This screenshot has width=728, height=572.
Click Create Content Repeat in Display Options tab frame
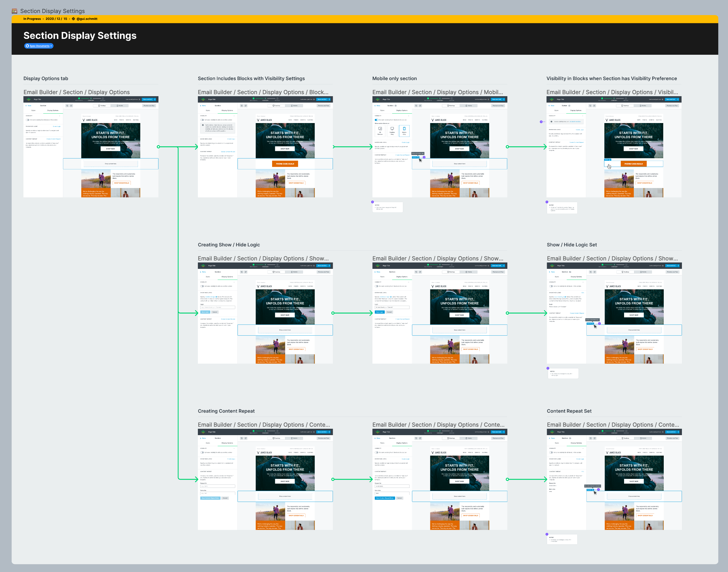pos(53,139)
